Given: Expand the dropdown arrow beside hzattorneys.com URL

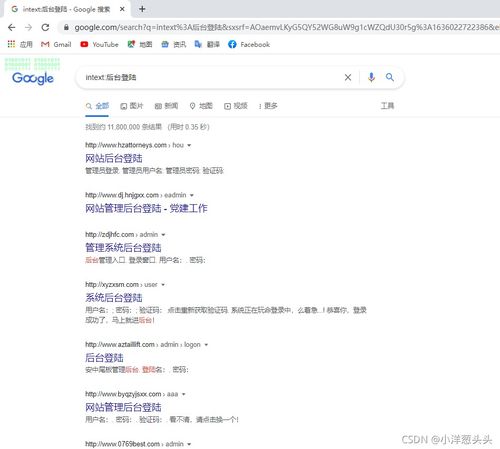Looking at the screenshot, I should pyautogui.click(x=189, y=145).
